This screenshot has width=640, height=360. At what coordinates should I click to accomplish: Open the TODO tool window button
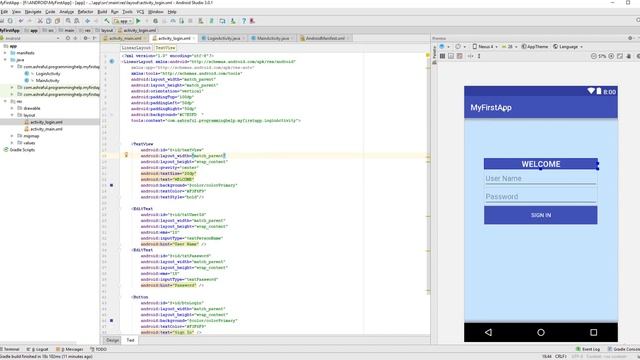[98, 349]
